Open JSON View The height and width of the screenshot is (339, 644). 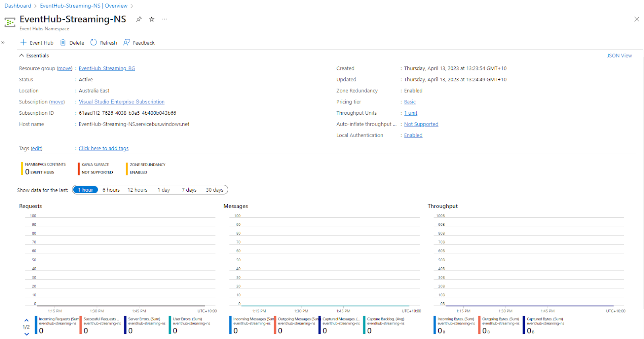619,56
